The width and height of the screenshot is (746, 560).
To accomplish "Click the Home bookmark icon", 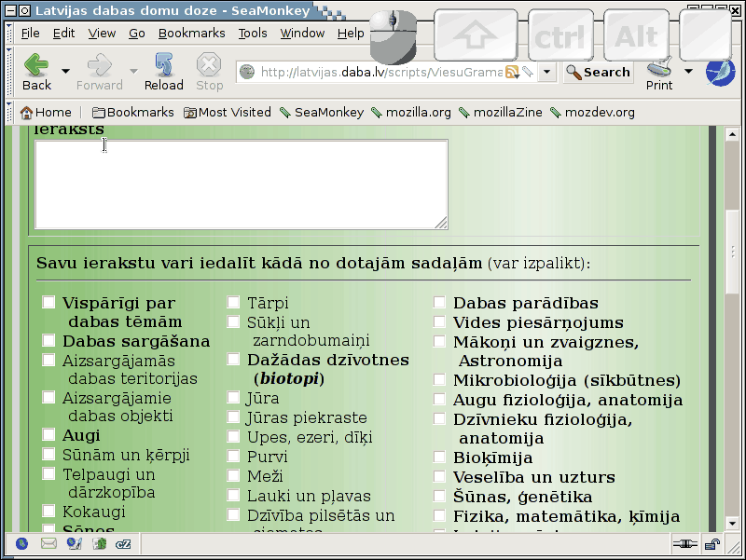I will [x=27, y=113].
